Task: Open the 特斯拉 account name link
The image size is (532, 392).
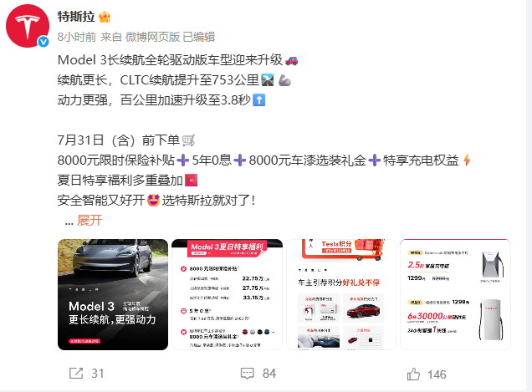Action: tap(76, 16)
